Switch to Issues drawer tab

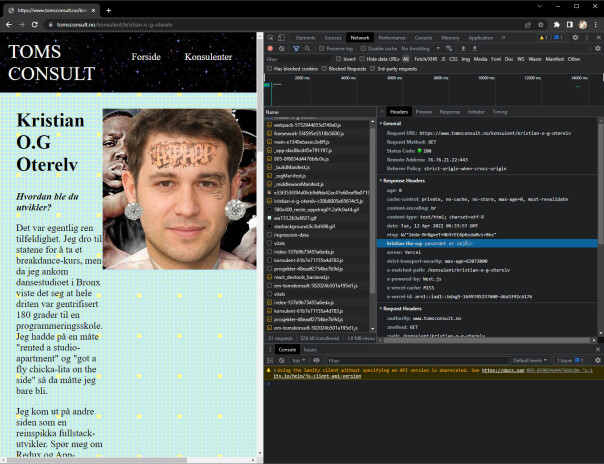[x=310, y=350]
